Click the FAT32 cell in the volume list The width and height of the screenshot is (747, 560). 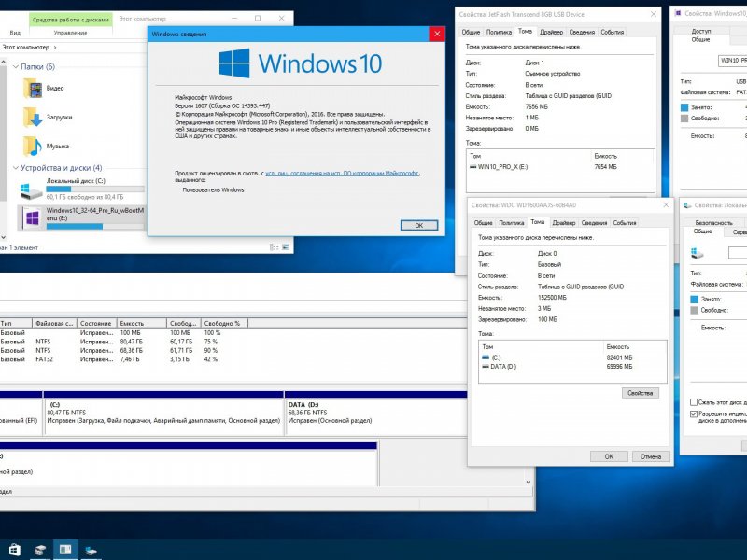(x=44, y=359)
